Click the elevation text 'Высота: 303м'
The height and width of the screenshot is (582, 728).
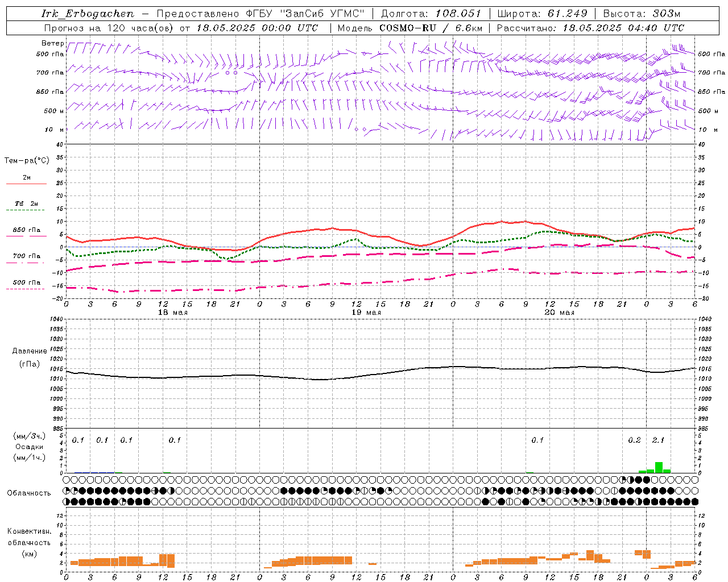click(642, 14)
